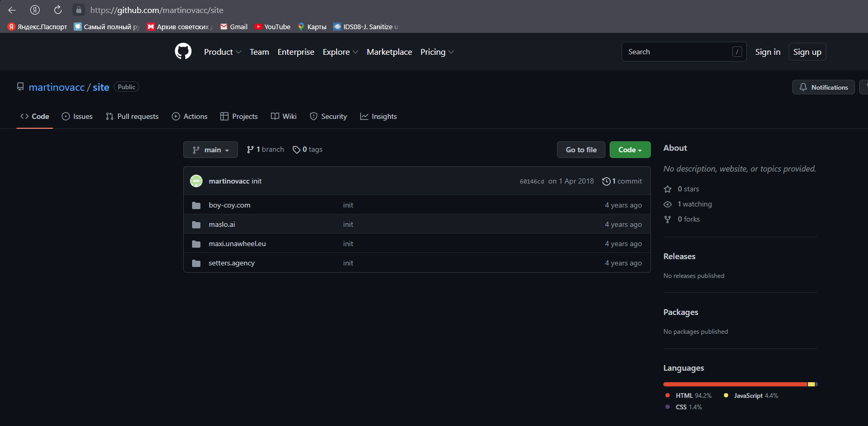Click the Notifications button

pos(824,87)
